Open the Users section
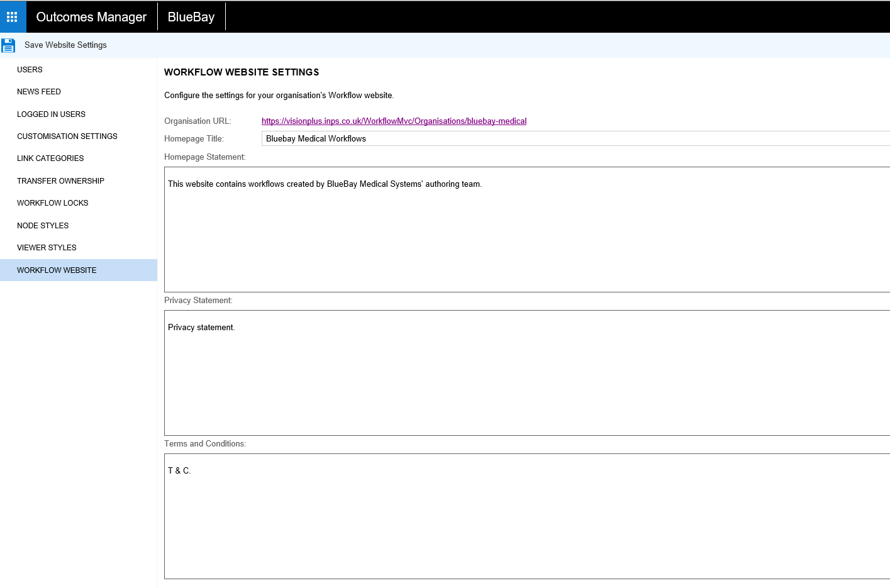The image size is (890, 588). point(30,70)
